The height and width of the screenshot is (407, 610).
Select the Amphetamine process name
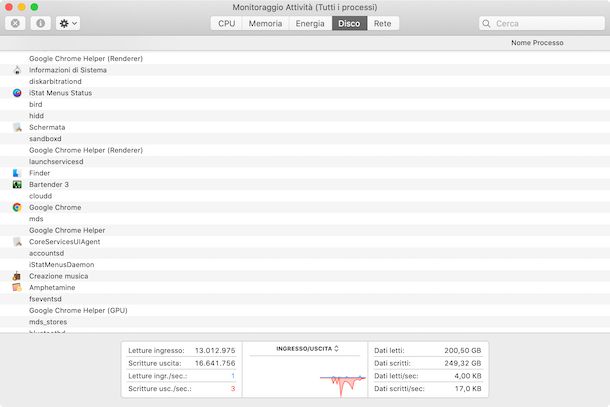tap(52, 288)
